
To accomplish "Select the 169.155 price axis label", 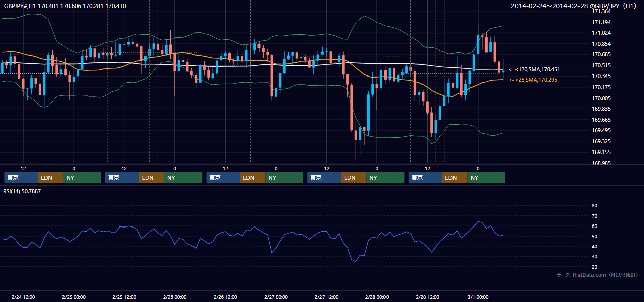I will [x=601, y=152].
